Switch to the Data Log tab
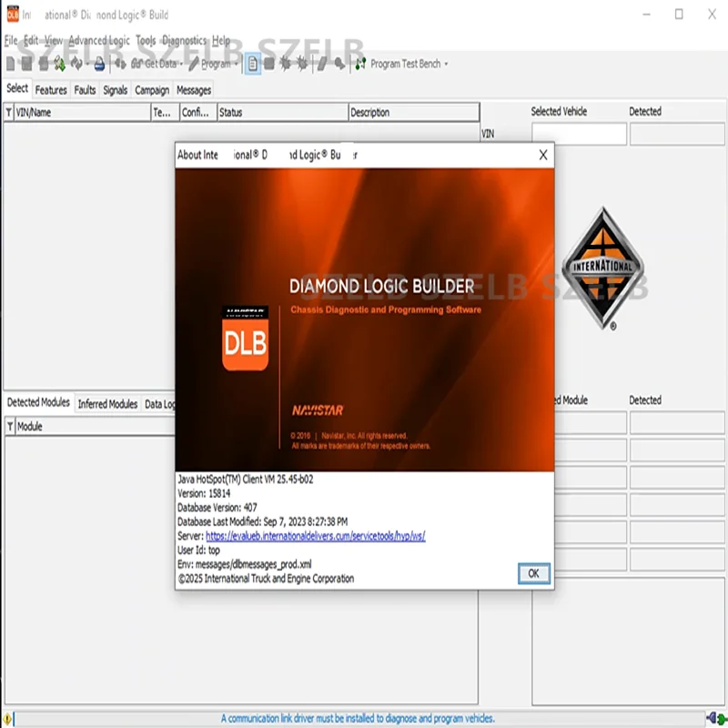 click(159, 404)
